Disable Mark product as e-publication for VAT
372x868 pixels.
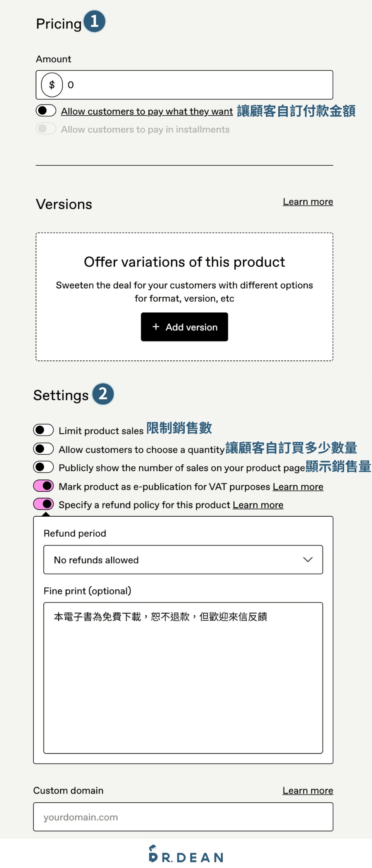pyautogui.click(x=43, y=486)
